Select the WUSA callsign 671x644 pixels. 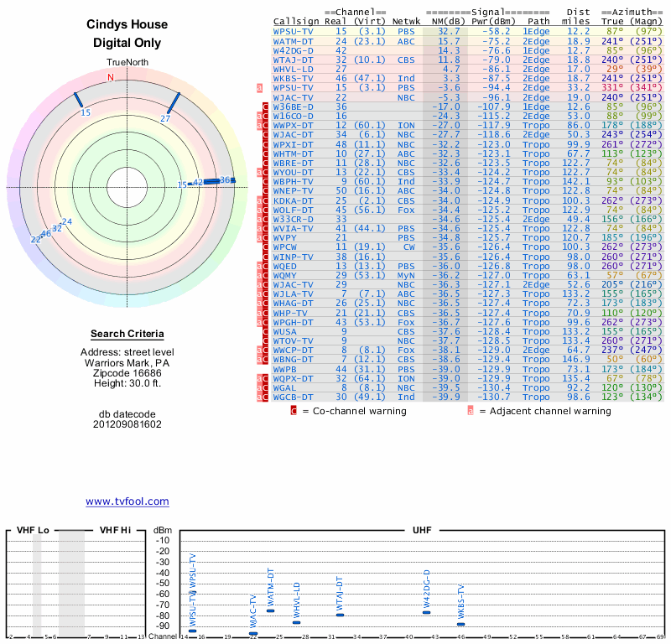(x=285, y=331)
